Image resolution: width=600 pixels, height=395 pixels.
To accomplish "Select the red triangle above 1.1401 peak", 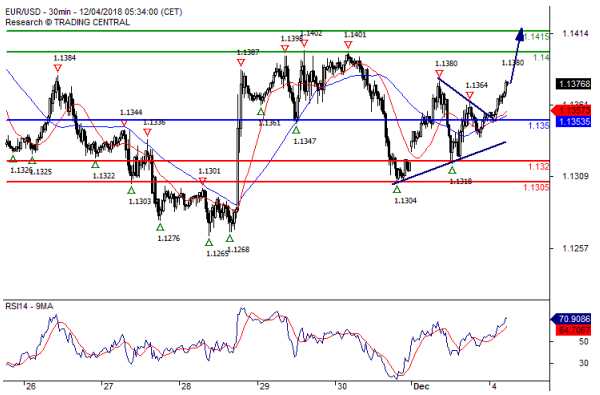I will 348,45.
